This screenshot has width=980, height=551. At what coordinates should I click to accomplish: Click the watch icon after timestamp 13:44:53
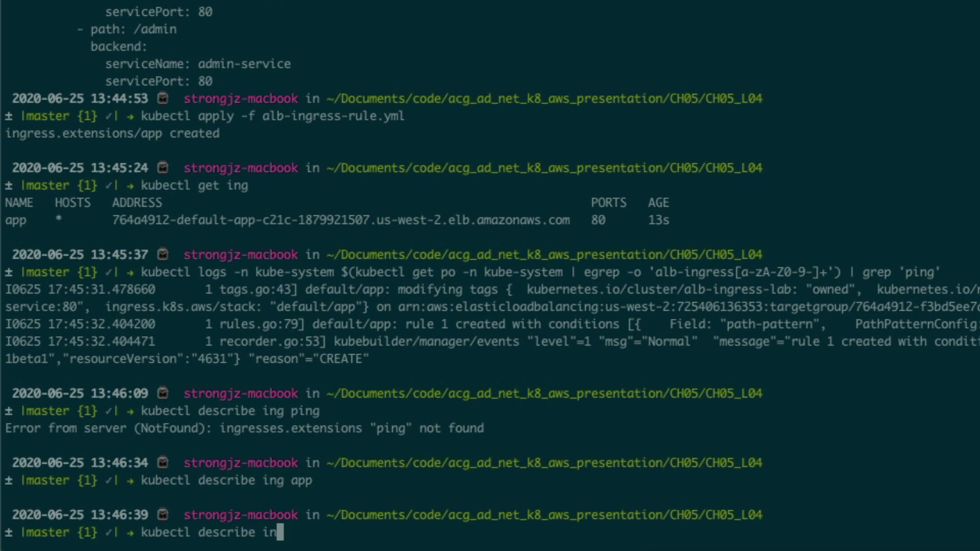[163, 98]
